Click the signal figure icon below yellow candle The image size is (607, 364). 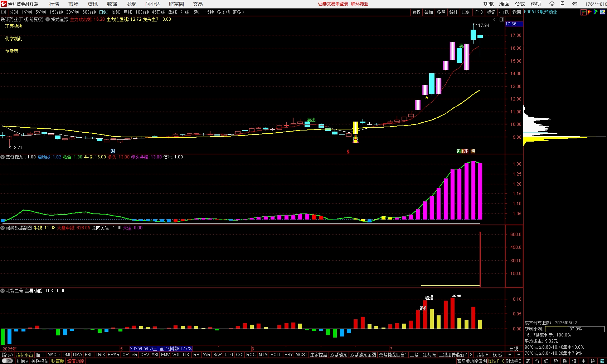click(x=355, y=139)
